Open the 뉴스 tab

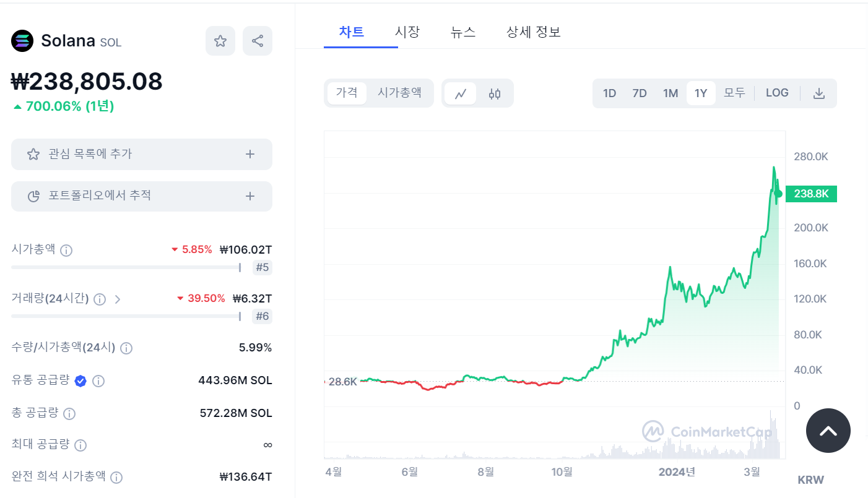click(x=463, y=32)
